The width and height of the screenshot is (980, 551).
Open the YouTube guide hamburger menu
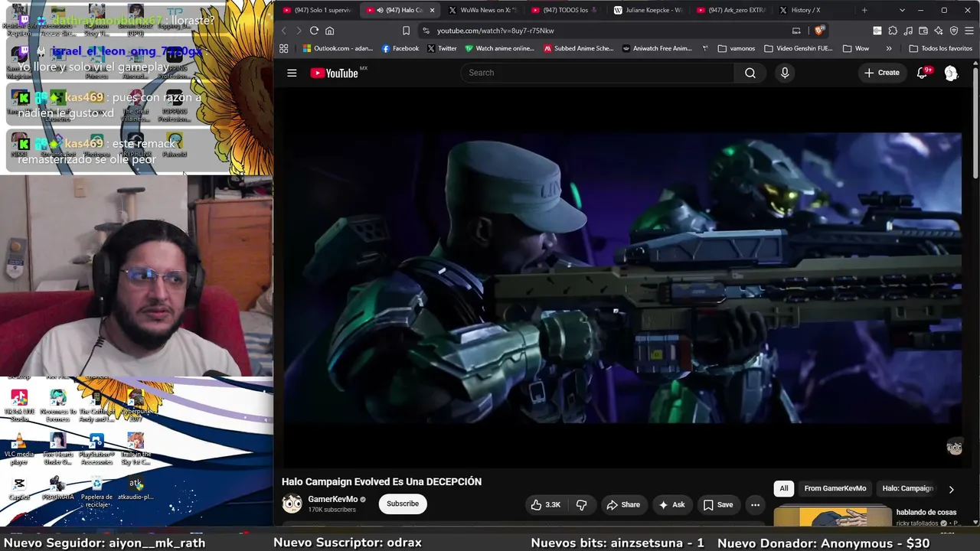pos(292,73)
